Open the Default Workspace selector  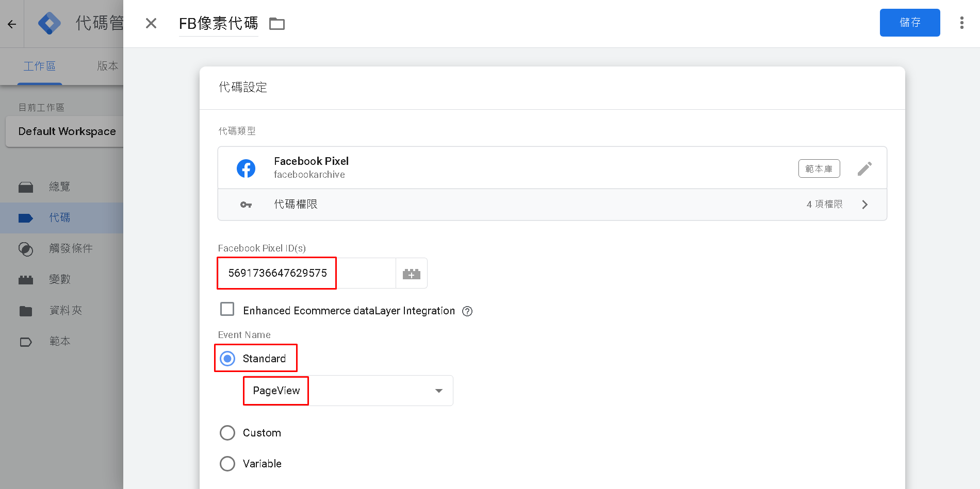coord(64,131)
